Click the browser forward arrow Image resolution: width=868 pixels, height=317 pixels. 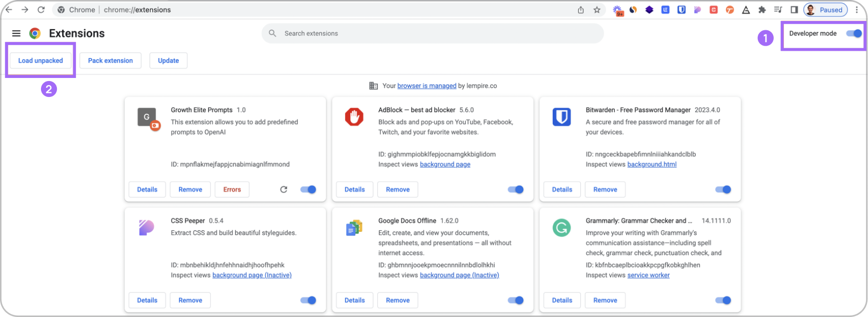(x=25, y=10)
